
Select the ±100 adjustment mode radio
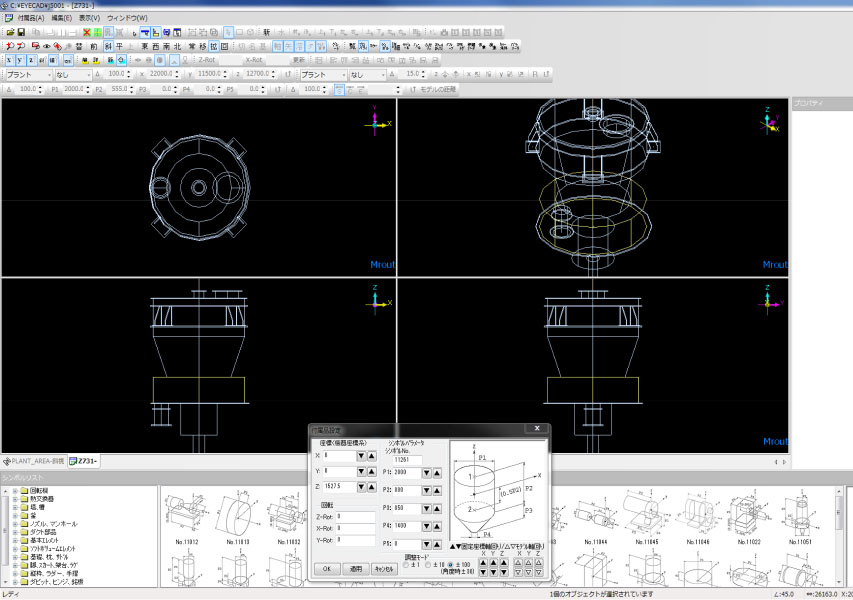coord(450,565)
